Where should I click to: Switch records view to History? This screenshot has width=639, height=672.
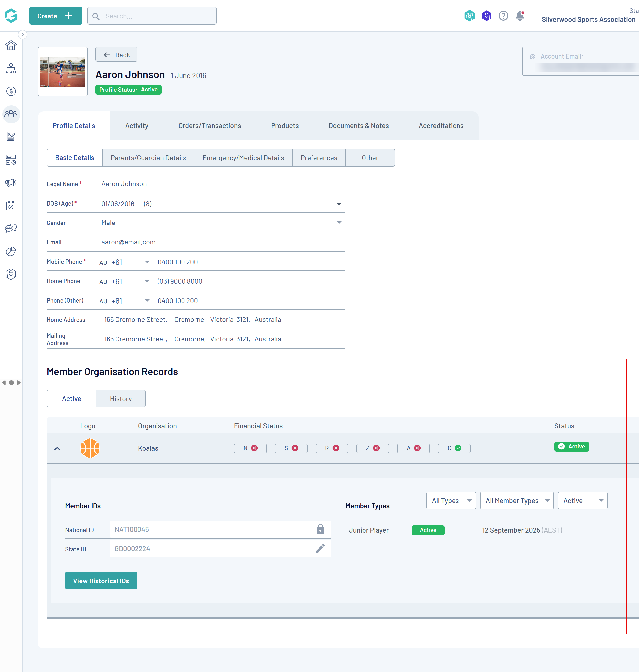point(121,399)
